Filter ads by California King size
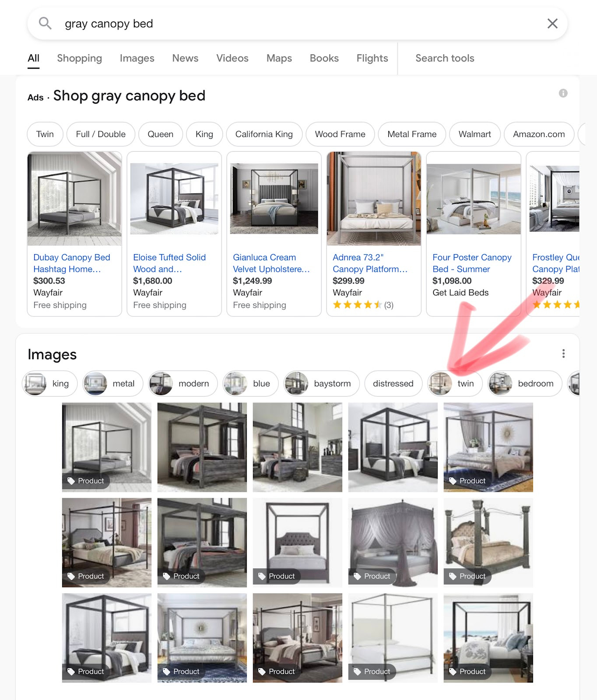The image size is (597, 700). tap(264, 134)
